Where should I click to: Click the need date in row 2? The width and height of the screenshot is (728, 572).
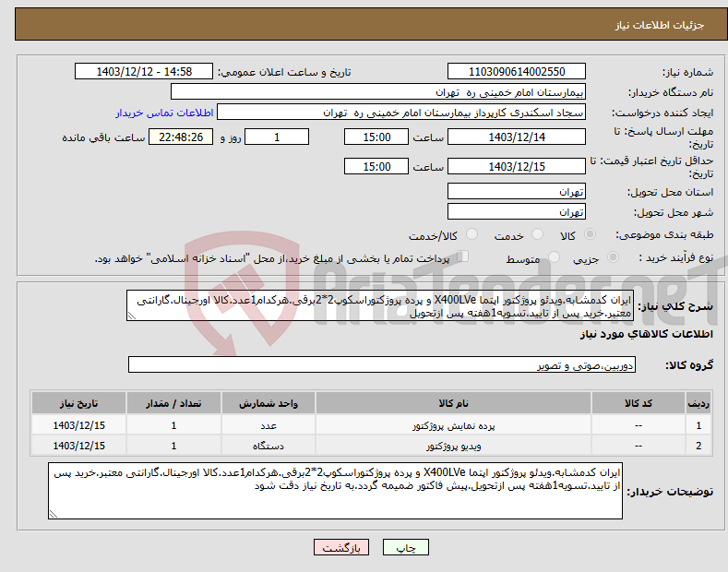click(79, 446)
